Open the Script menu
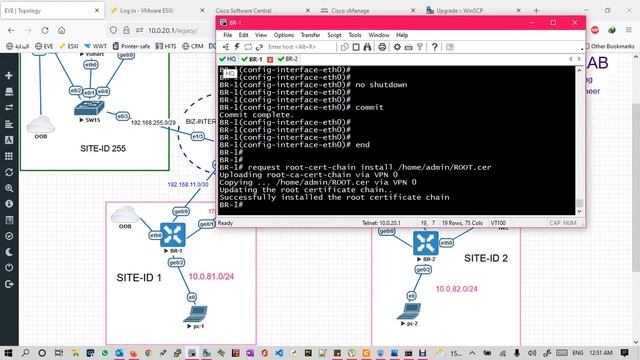This screenshot has height=360, width=640. point(334,35)
